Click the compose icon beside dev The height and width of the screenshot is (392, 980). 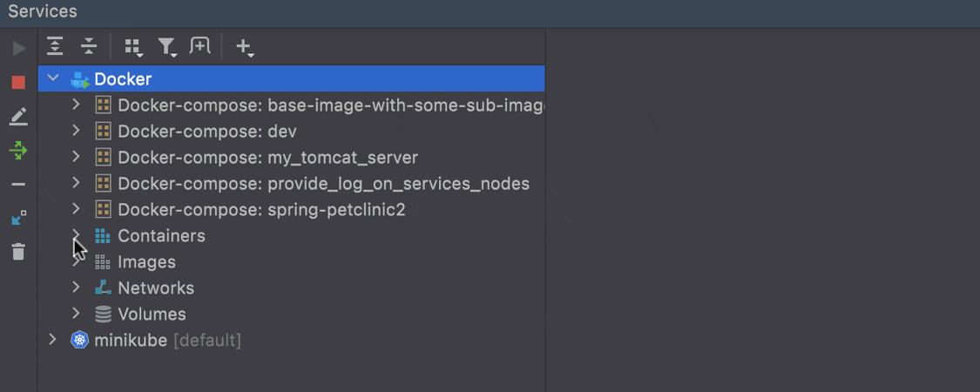103,132
